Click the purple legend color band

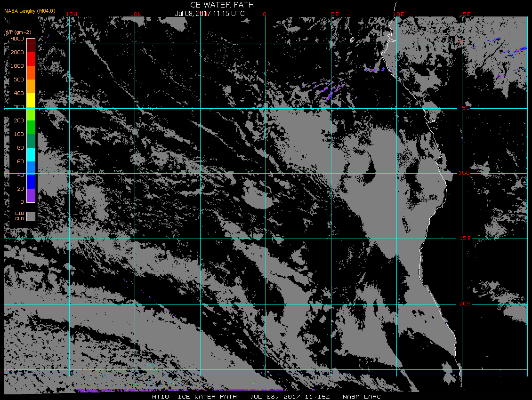click(31, 195)
